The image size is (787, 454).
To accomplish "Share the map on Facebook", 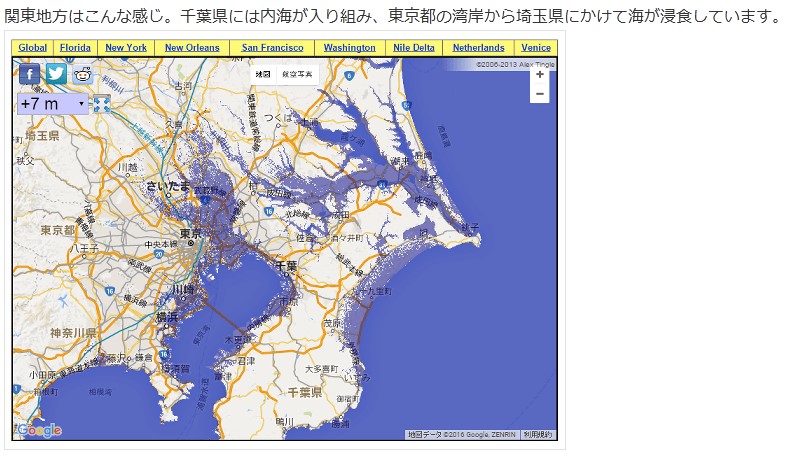I will click(30, 74).
